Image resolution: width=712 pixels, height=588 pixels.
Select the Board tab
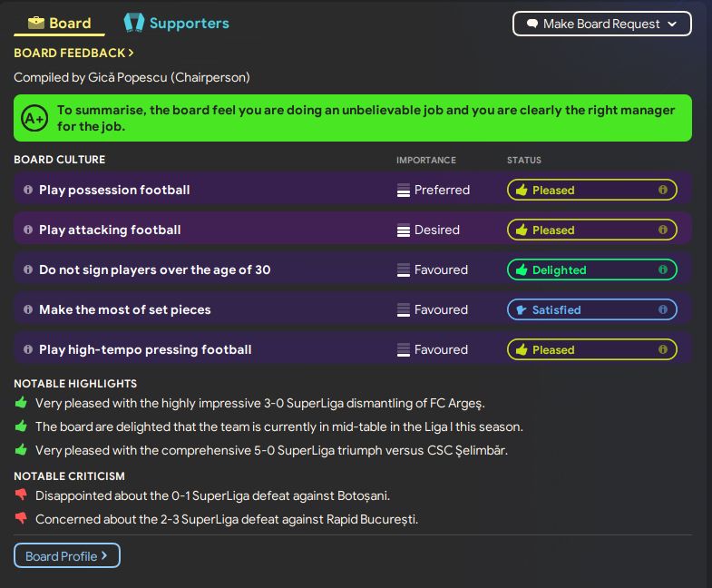tap(60, 24)
